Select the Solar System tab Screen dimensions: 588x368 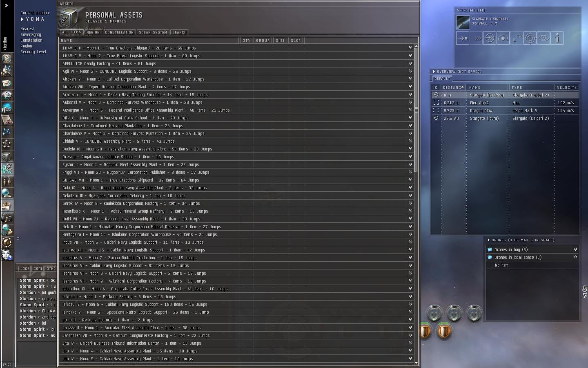tap(153, 32)
